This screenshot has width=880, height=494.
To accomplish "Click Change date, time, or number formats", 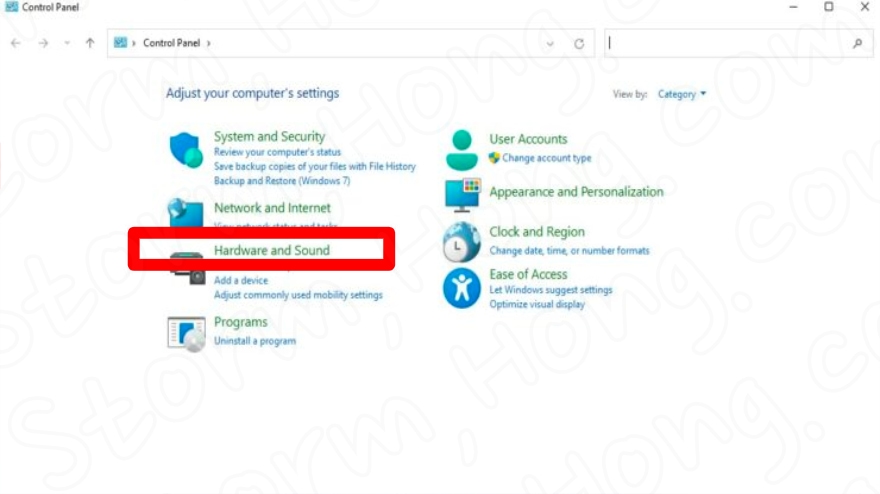I will (x=569, y=251).
